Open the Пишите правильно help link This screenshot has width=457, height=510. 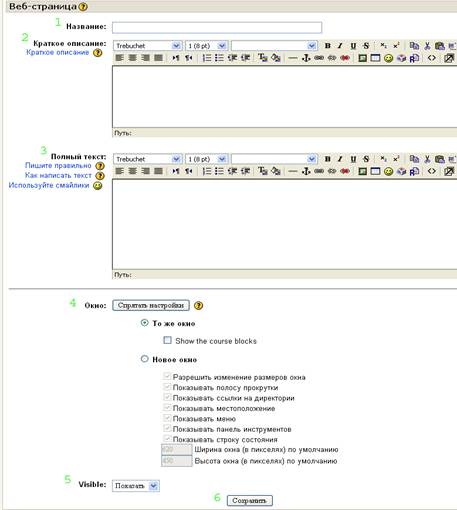tap(58, 165)
